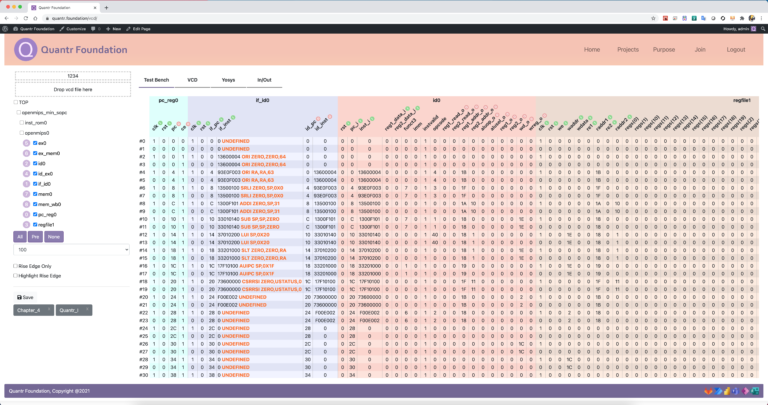The image size is (768, 405).
Task: Load the Chapter_4 saved preset
Action: 33,310
